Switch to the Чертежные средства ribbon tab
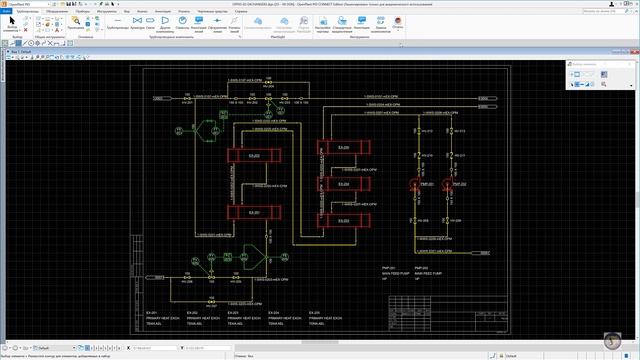640x360 pixels. click(212, 11)
